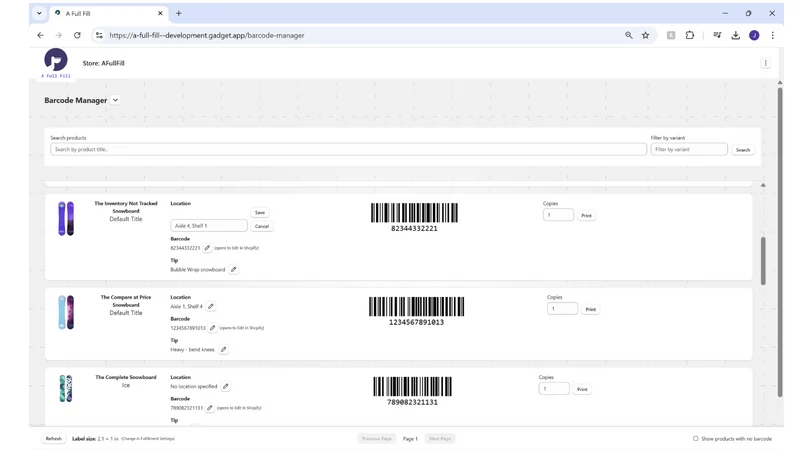
Task: Open the store three-dot options menu
Action: point(765,63)
